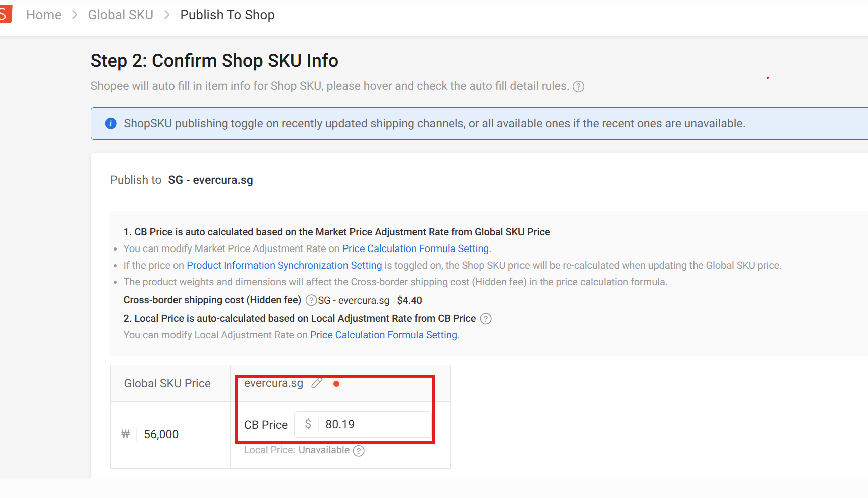Click the evercura.sg column header
This screenshot has height=498, width=868.
(x=274, y=383)
